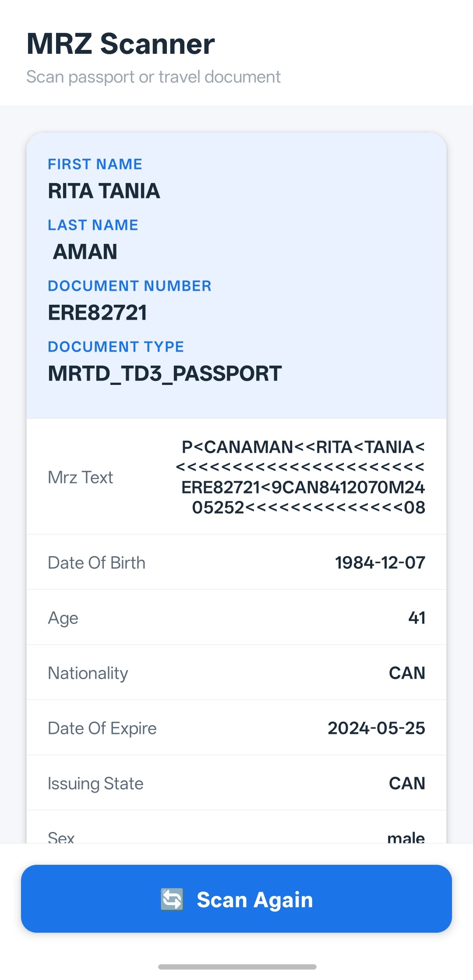Tap the last name AMAN

[85, 252]
